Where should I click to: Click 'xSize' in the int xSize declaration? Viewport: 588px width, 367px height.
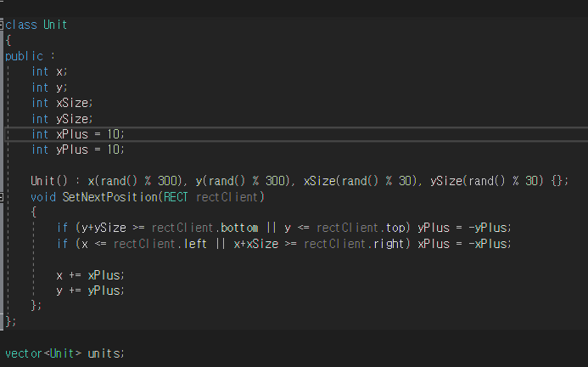pos(72,103)
